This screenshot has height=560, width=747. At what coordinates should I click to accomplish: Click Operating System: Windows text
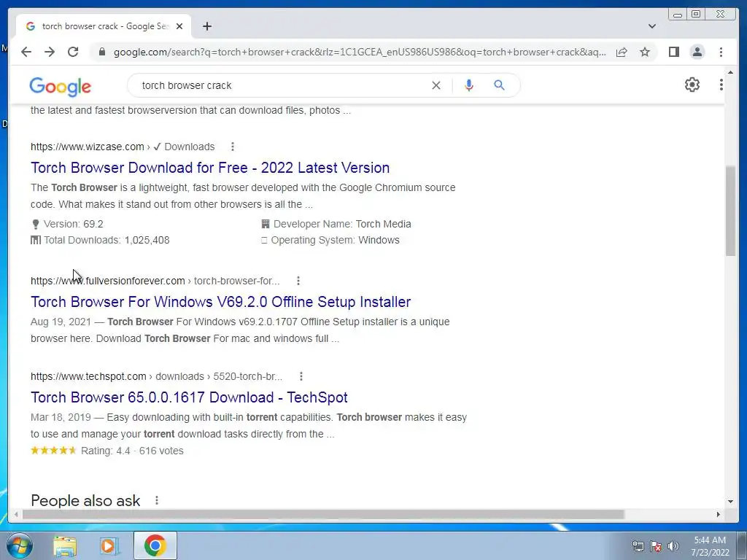pos(335,241)
